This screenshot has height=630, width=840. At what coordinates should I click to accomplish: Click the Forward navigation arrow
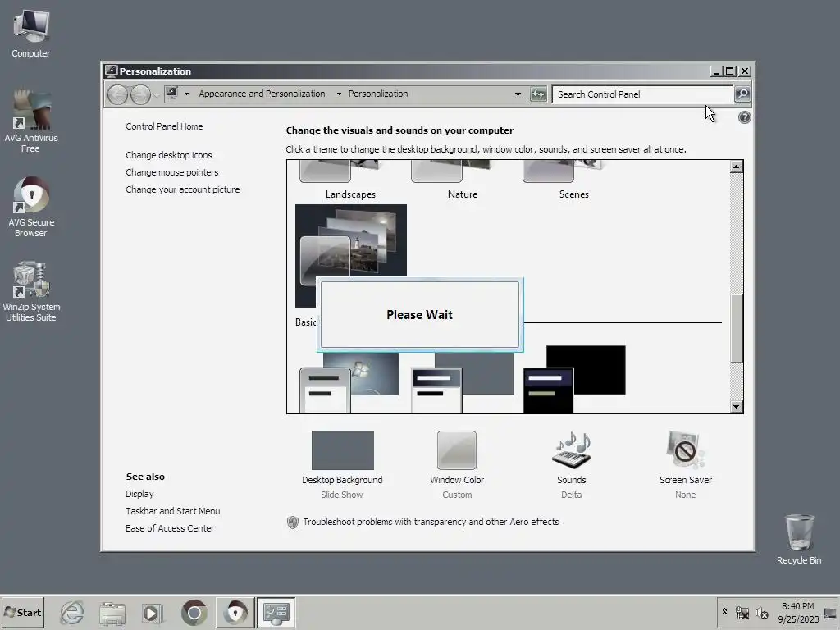point(140,94)
